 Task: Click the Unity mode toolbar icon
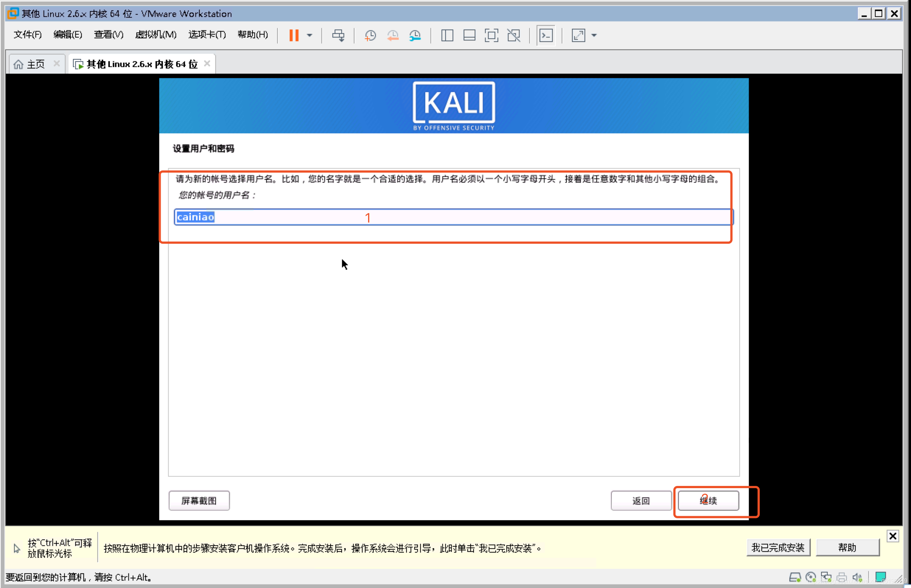pos(514,35)
